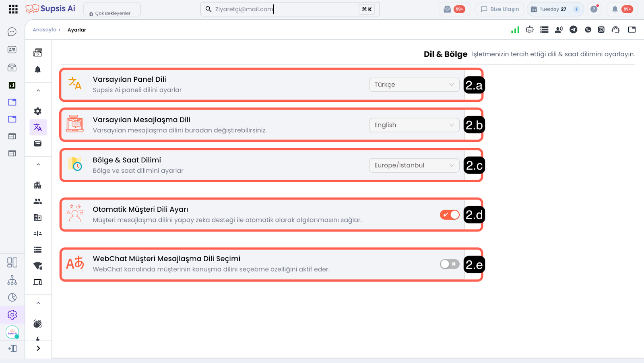The height and width of the screenshot is (363, 644).
Task: Click the chat bubble icon in left rail
Action: (12, 32)
